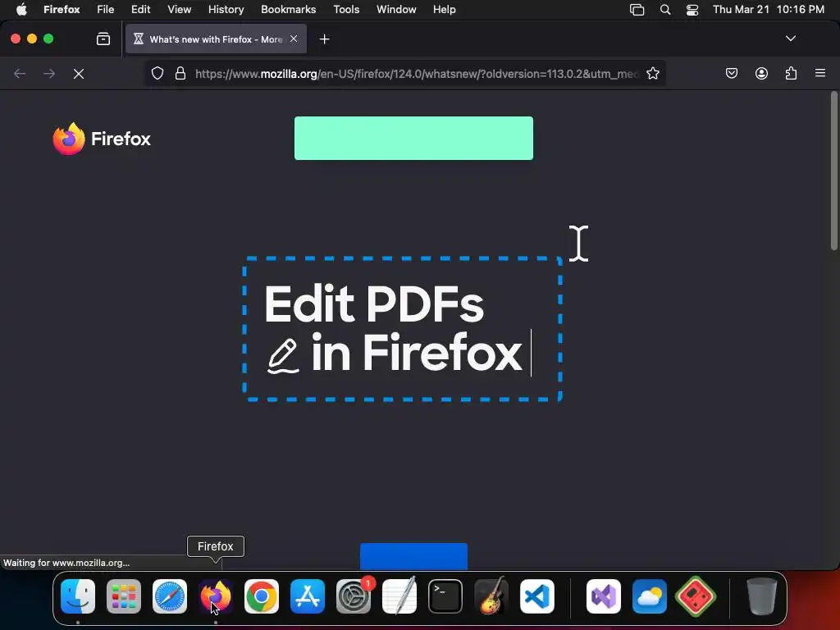Open the View menu

179,10
